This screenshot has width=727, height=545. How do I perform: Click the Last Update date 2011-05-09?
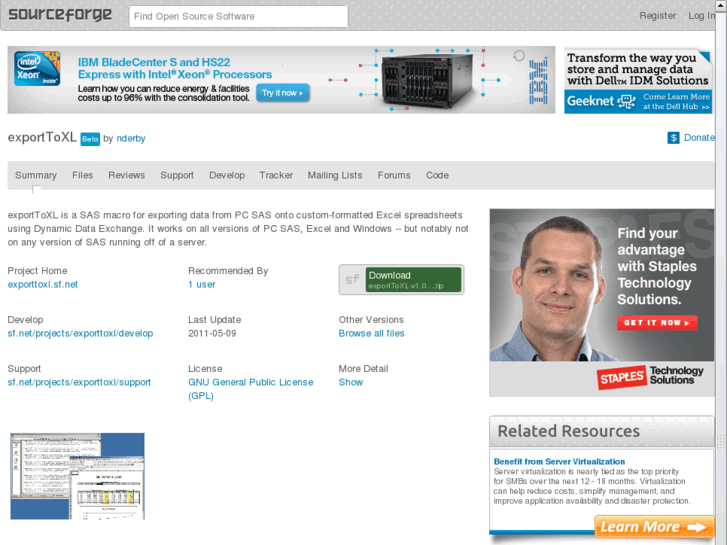[212, 333]
